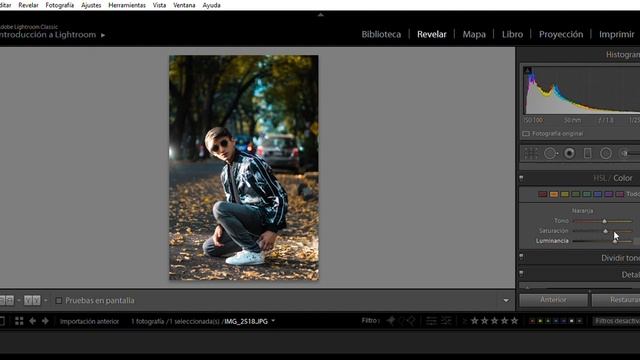The height and width of the screenshot is (360, 640).
Task: Open the IMG_2518.JPG filename dropdown
Action: (x=273, y=321)
